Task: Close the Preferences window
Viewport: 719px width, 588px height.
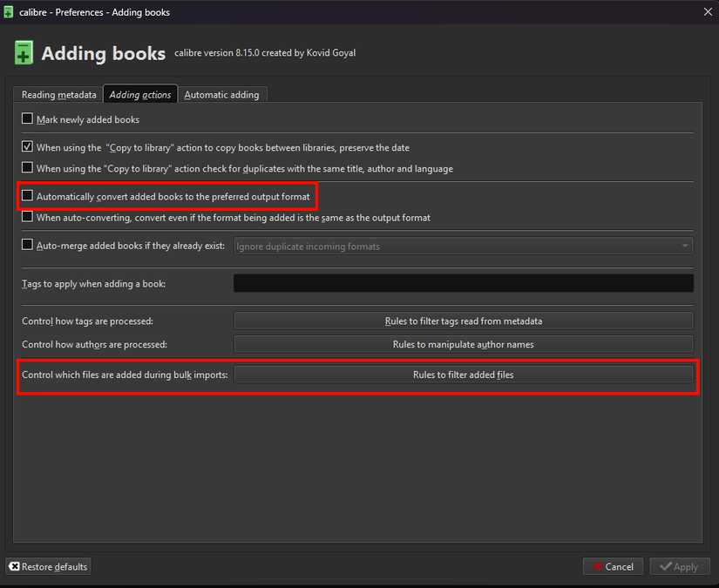Action: click(x=708, y=12)
